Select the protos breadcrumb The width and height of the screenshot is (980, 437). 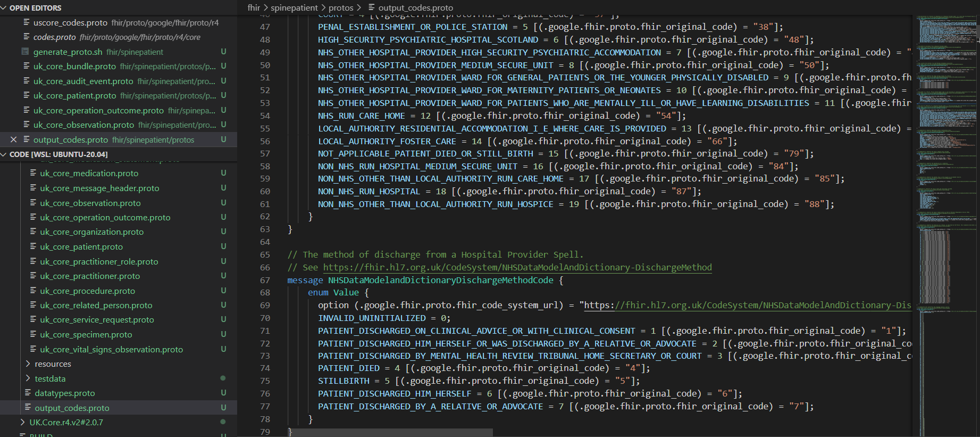click(341, 7)
